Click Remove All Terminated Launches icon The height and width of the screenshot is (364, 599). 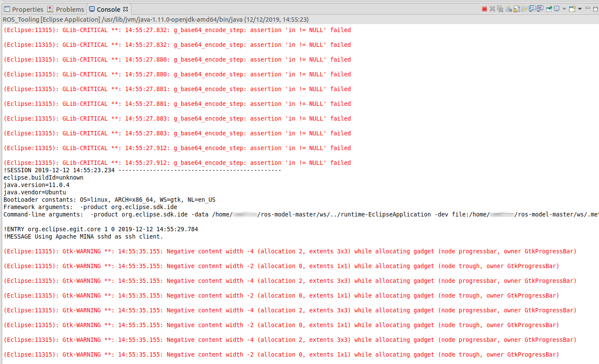pyautogui.click(x=500, y=8)
